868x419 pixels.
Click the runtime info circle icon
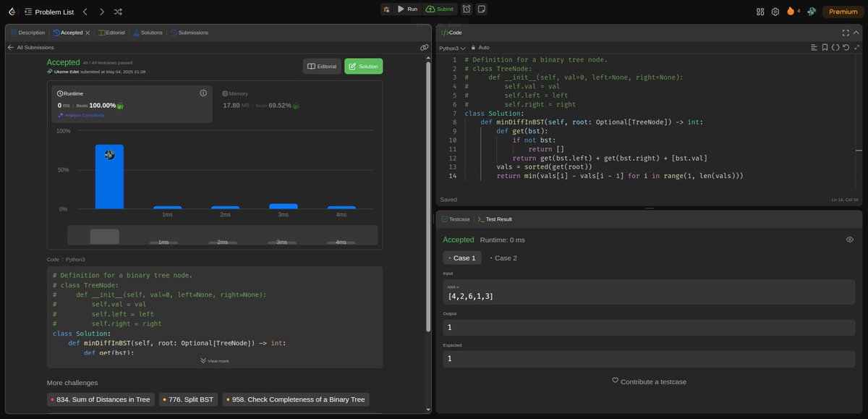(203, 93)
